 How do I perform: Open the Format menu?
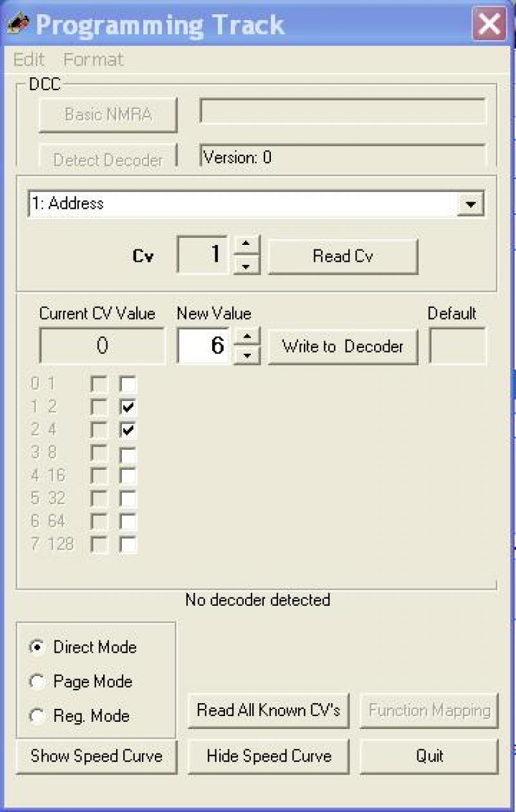[x=94, y=60]
